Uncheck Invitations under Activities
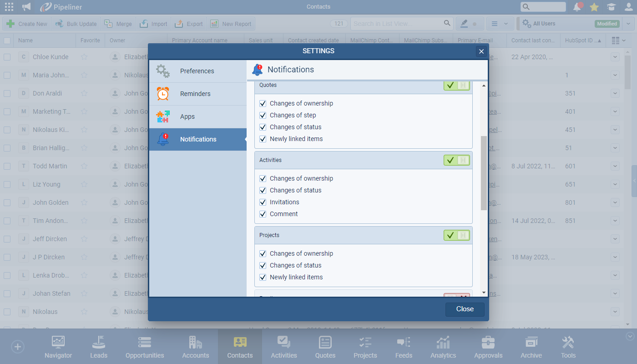 coord(263,202)
